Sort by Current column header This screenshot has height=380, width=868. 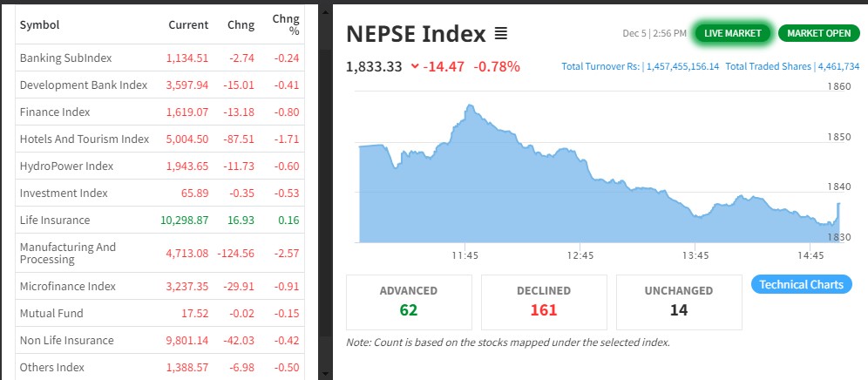click(188, 25)
